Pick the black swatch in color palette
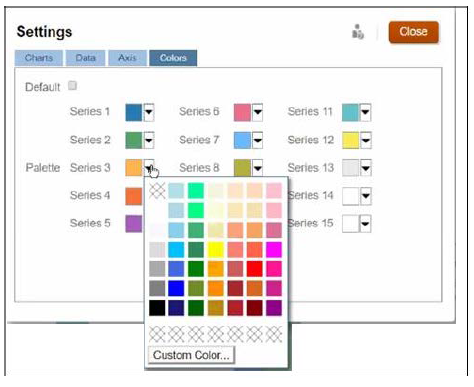The width and height of the screenshot is (474, 387). coord(157,308)
